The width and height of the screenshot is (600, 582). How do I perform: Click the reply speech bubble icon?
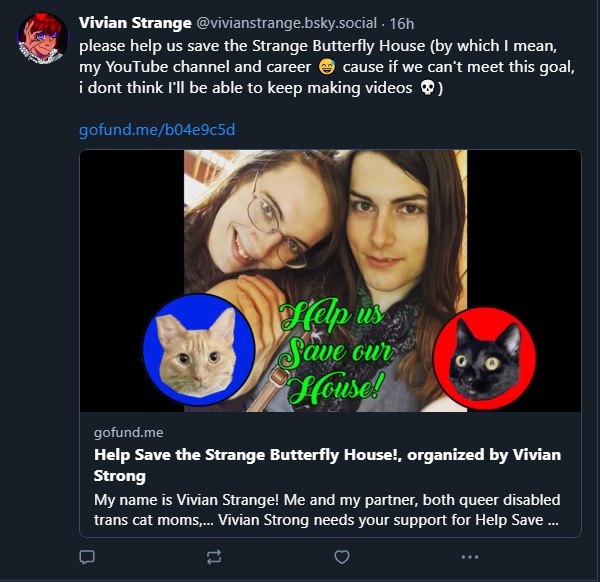point(87,557)
